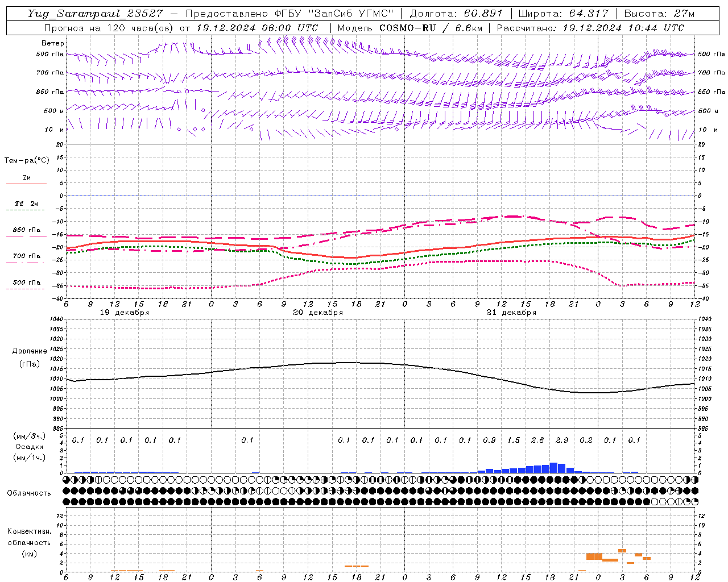The width and height of the screenshot is (728, 582).
Task: Click the 19 декабря date label
Action: click(x=125, y=313)
